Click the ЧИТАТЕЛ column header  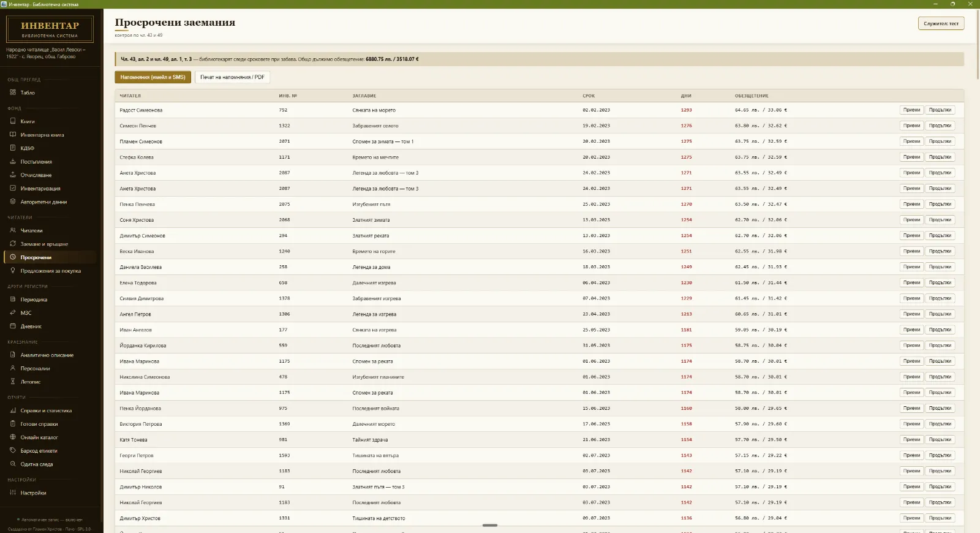[130, 96]
